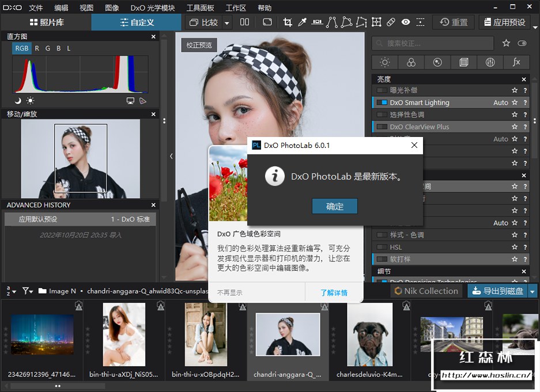
Task: Toggle the active corrections filter switch
Action: 522,43
